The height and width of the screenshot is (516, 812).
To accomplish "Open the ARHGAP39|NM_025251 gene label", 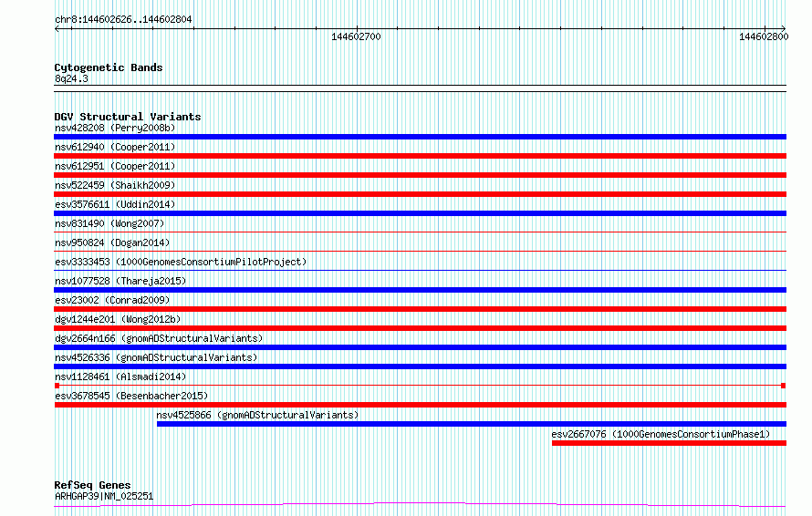I will (104, 496).
